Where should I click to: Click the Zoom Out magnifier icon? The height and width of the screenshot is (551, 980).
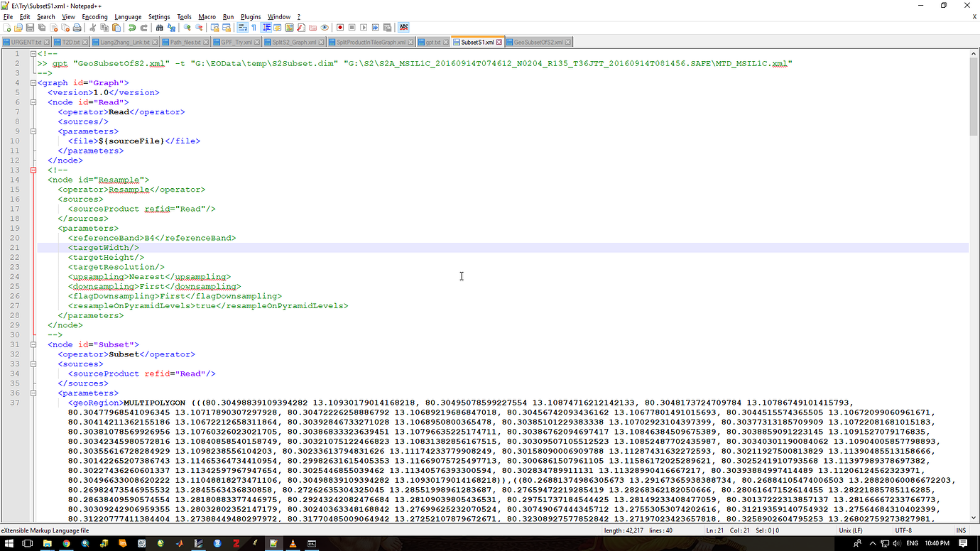[x=199, y=28]
